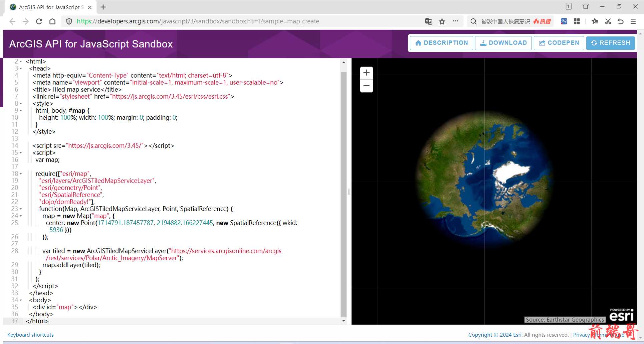644x344 pixels.
Task: Go back to previous page
Action: tap(12, 21)
